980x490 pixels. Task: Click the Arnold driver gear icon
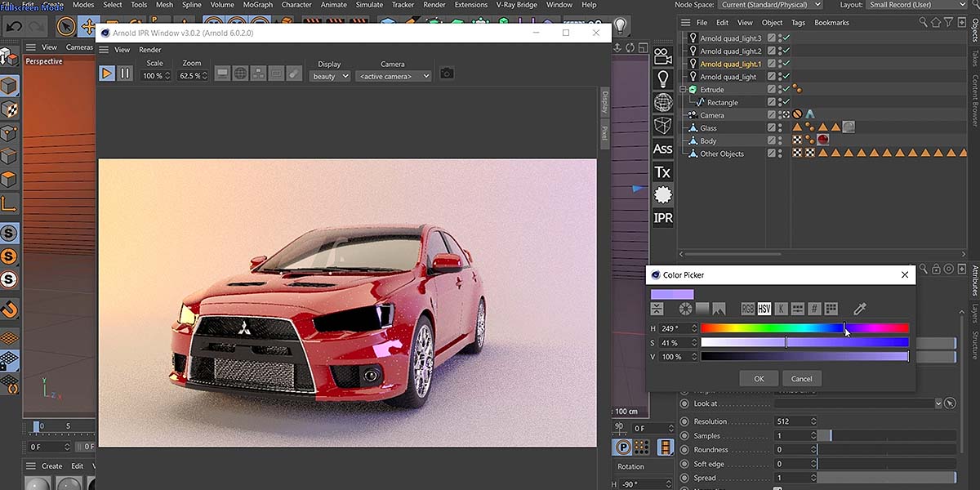[663, 194]
